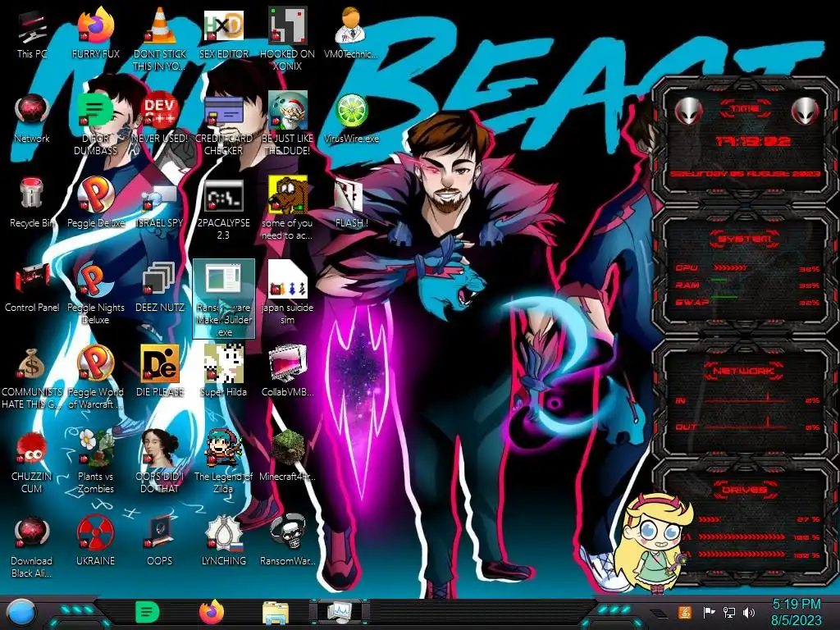
Task: Open the CollabVMB monitor icon
Action: [288, 364]
